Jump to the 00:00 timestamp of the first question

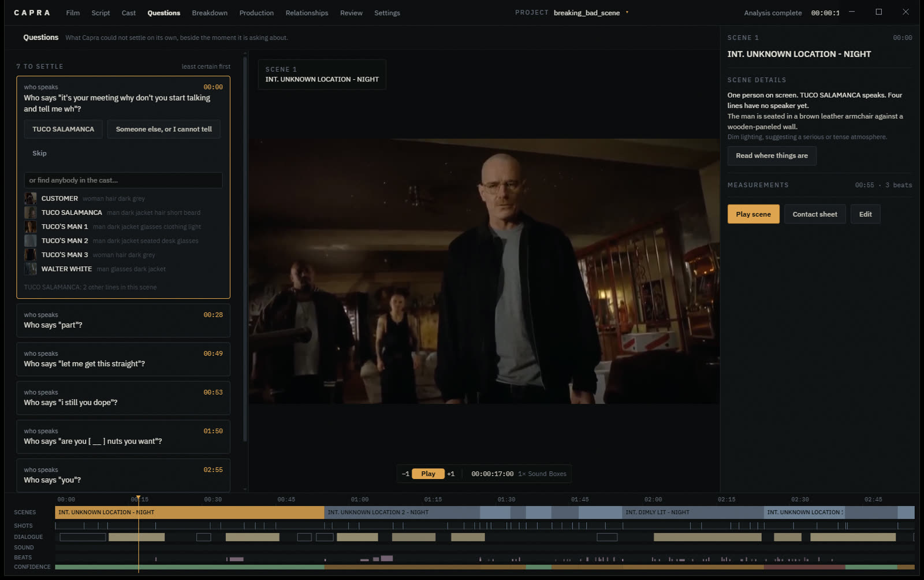(213, 87)
